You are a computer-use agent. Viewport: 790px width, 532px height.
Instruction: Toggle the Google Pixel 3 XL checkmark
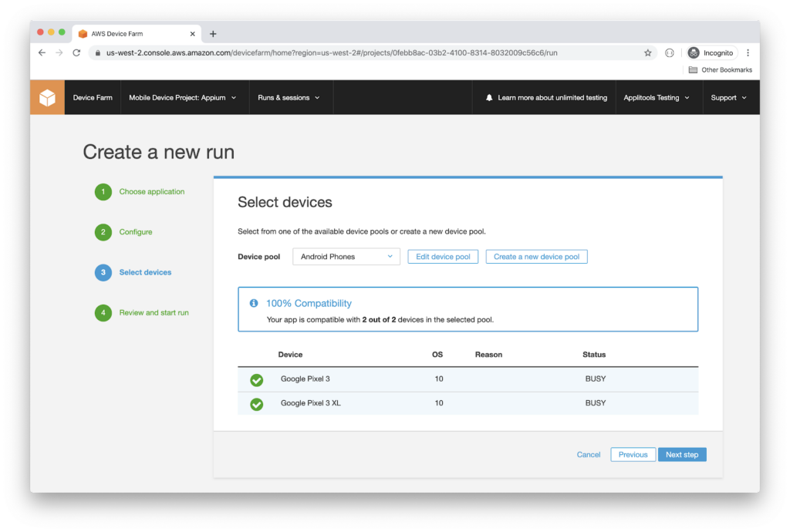coord(257,403)
